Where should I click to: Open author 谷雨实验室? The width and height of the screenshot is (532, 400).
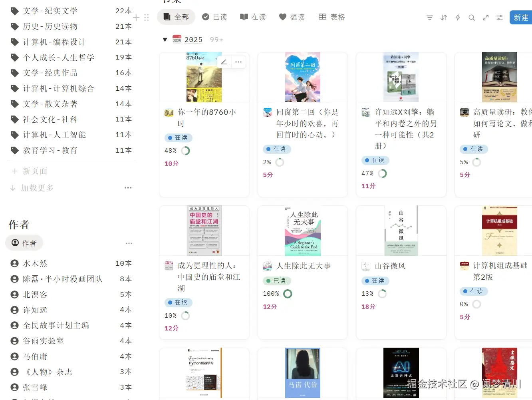pos(71,341)
